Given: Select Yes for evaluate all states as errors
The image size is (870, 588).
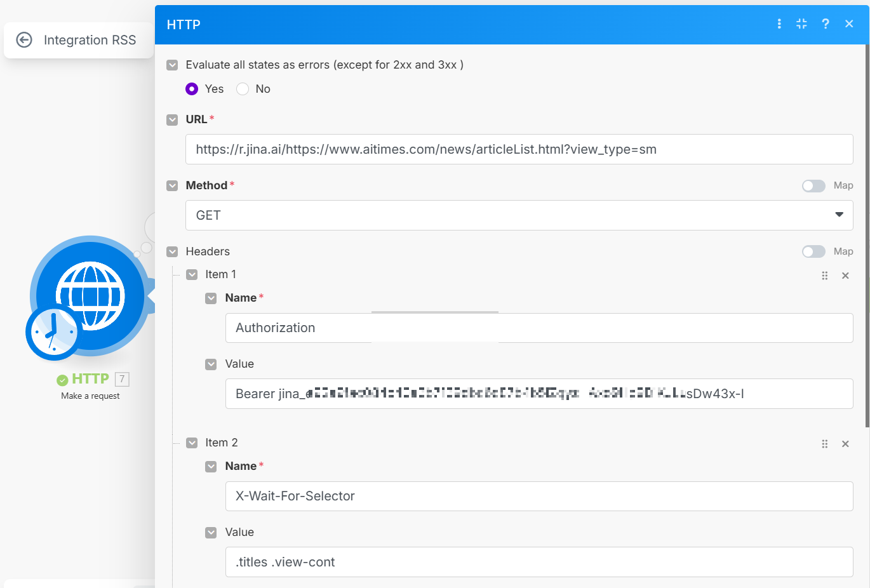Looking at the screenshot, I should pyautogui.click(x=192, y=89).
